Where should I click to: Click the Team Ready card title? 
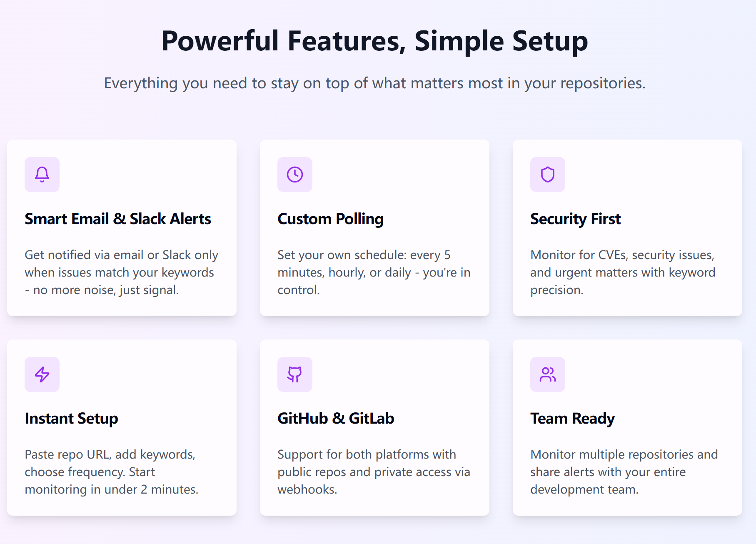pos(573,419)
